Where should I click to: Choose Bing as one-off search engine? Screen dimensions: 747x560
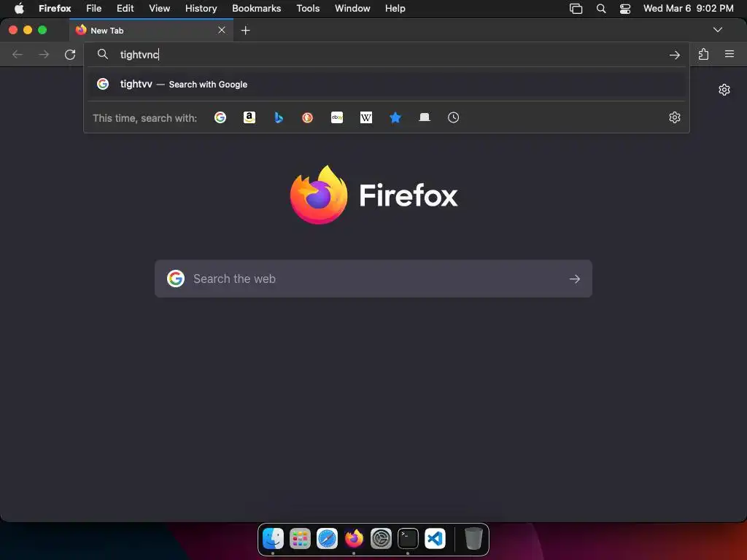(x=279, y=117)
